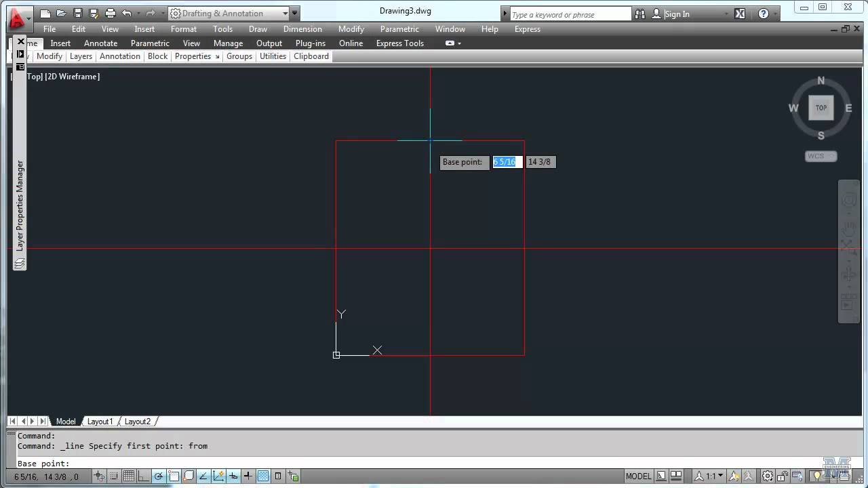Open the Format menu
The height and width of the screenshot is (488, 868).
coord(184,29)
